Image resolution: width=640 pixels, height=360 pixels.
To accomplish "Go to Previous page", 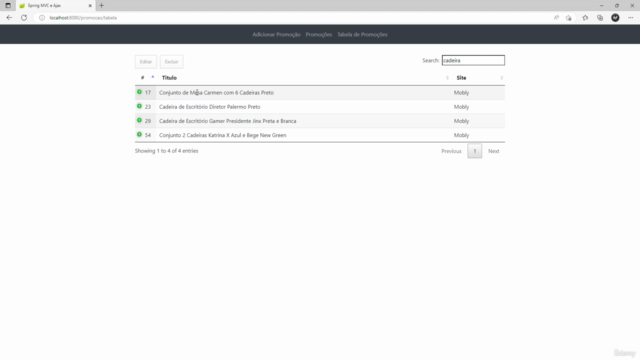I will click(451, 151).
